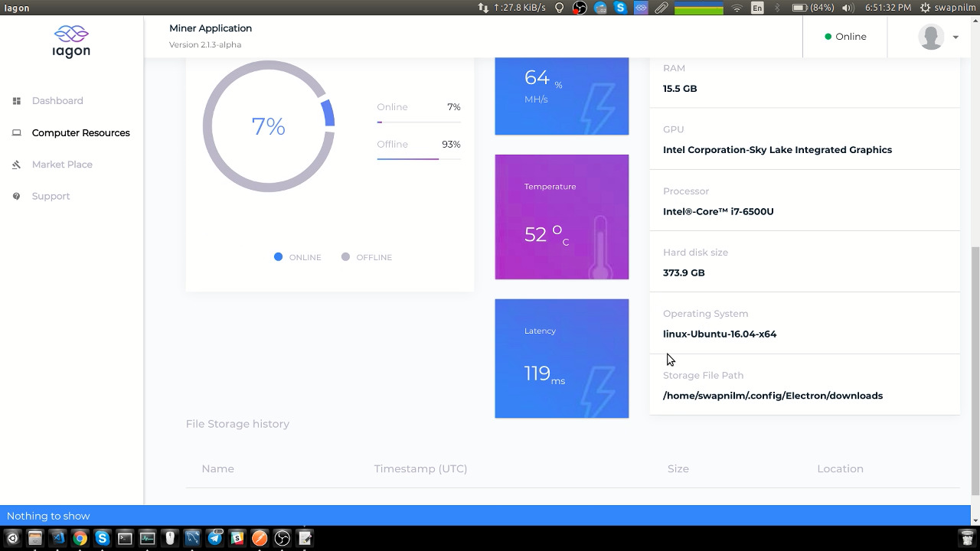Open the Dashboard page
Image resolution: width=980 pixels, height=551 pixels.
pos(57,100)
